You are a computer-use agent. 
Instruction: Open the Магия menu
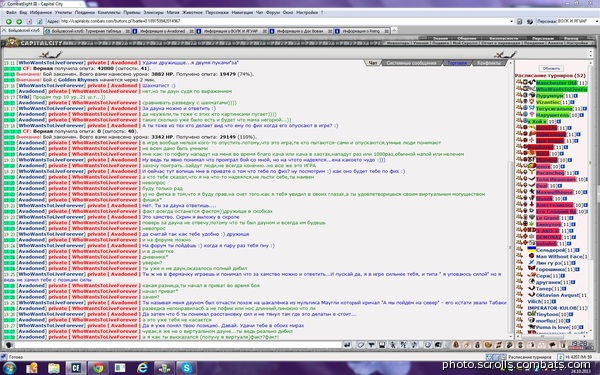173,12
